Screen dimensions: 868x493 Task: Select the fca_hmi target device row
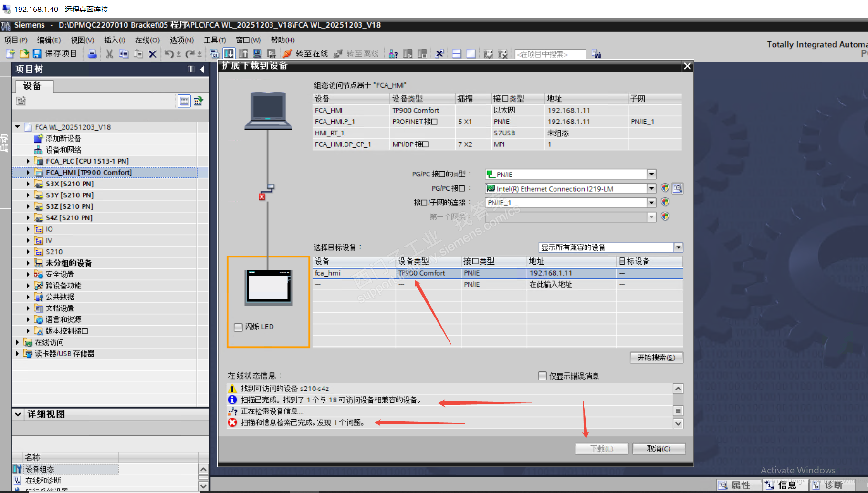pos(498,273)
